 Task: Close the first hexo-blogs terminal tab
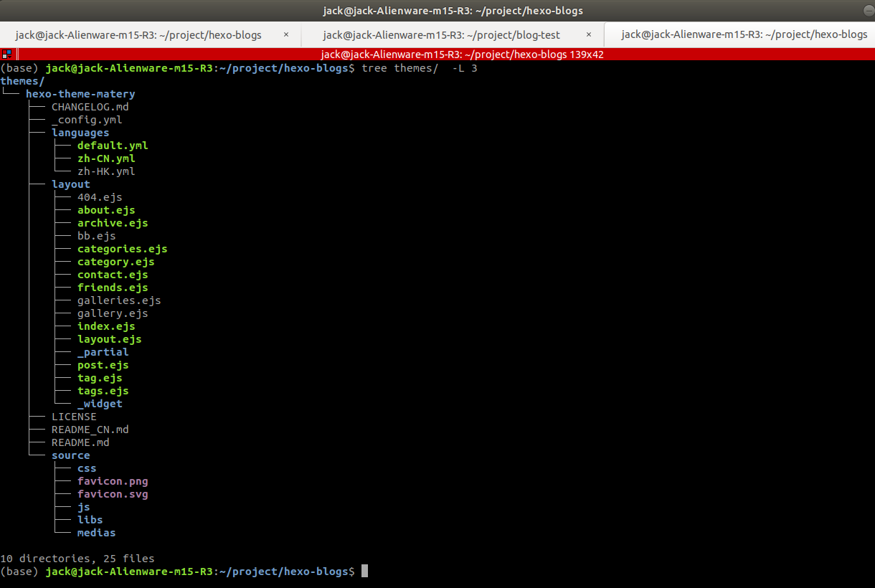(x=286, y=34)
